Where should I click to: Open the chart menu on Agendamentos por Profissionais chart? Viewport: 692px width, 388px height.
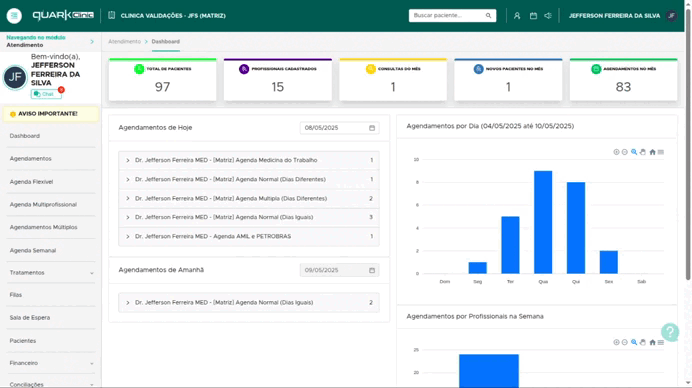[661, 342]
